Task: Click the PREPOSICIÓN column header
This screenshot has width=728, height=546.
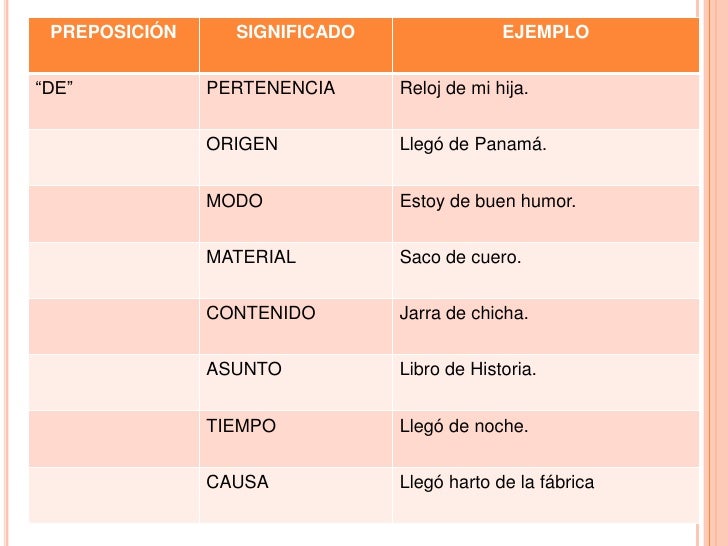Action: [114, 45]
